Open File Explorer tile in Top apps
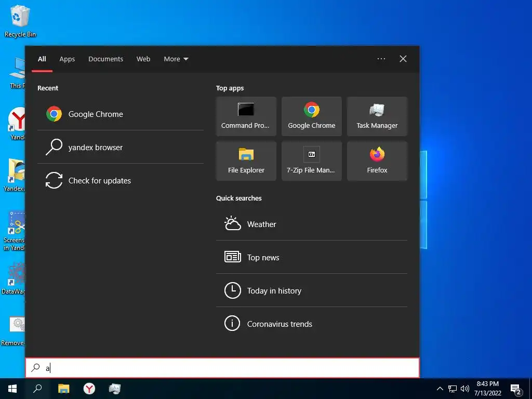 246,161
